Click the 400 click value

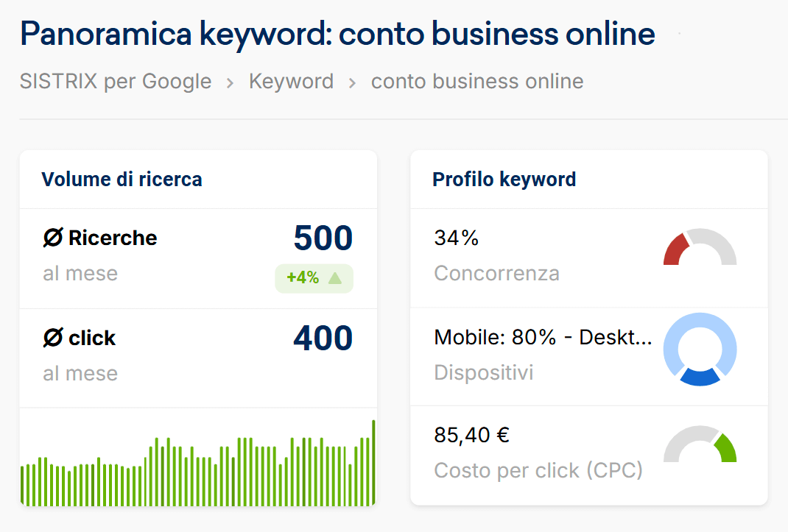coord(323,338)
